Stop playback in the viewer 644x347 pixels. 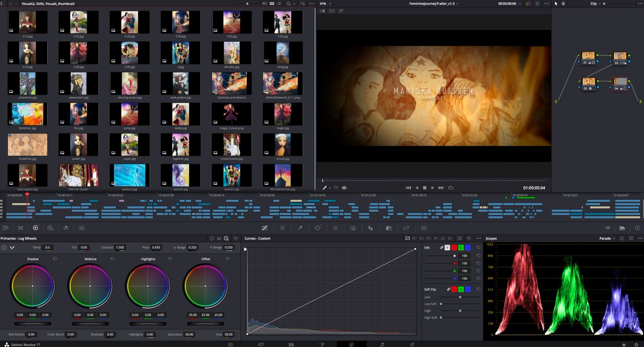425,187
